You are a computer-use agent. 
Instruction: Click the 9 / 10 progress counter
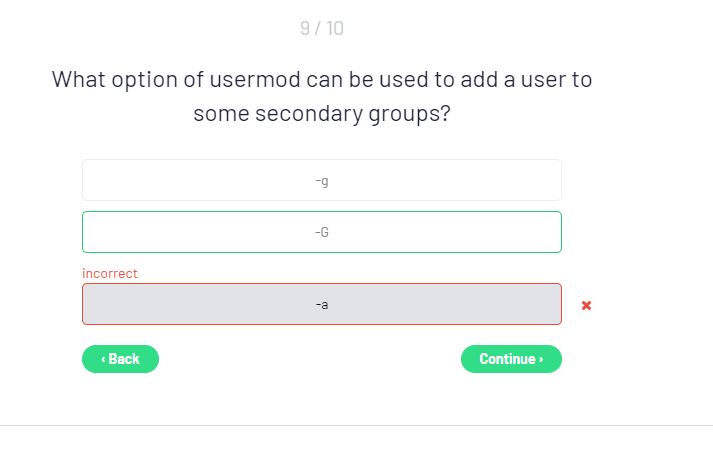pyautogui.click(x=321, y=28)
